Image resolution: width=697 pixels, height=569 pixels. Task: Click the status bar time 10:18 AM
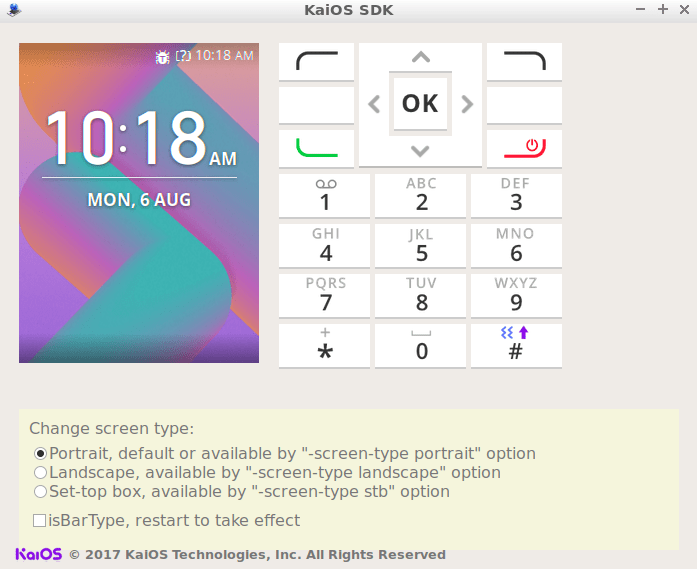pos(224,56)
